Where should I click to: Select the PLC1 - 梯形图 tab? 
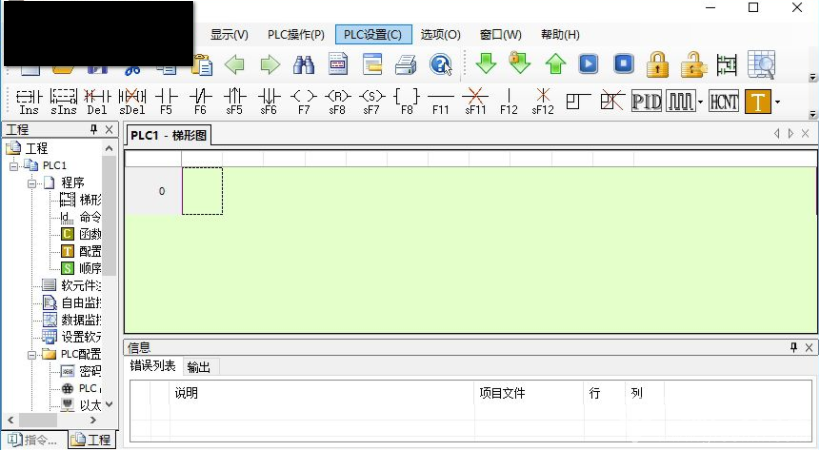tap(169, 136)
